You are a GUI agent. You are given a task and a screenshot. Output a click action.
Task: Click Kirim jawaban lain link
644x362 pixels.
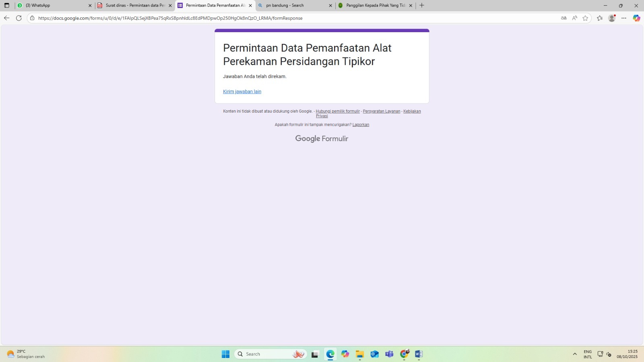tap(242, 92)
